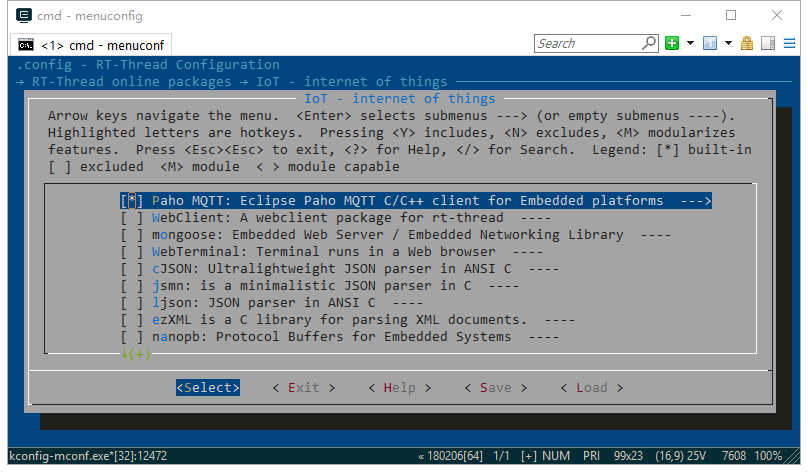Select the ljson JSON parser entry
Image resolution: width=808 pixels, height=472 pixels.
(x=263, y=302)
